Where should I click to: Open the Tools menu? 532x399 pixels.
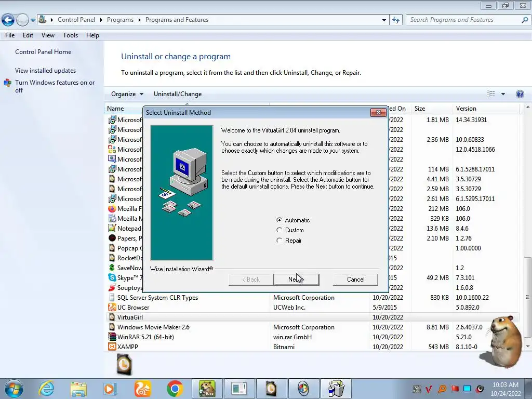[70, 35]
